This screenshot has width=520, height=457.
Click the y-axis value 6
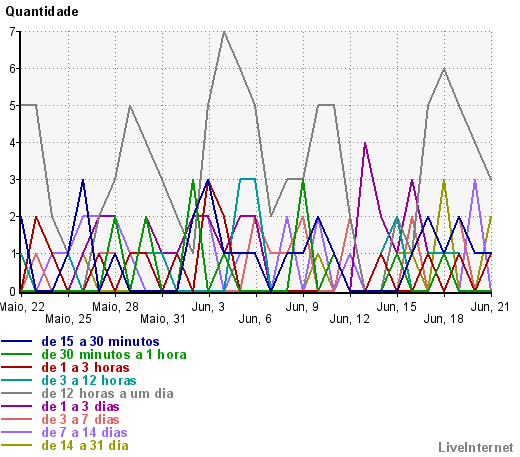pos(12,69)
